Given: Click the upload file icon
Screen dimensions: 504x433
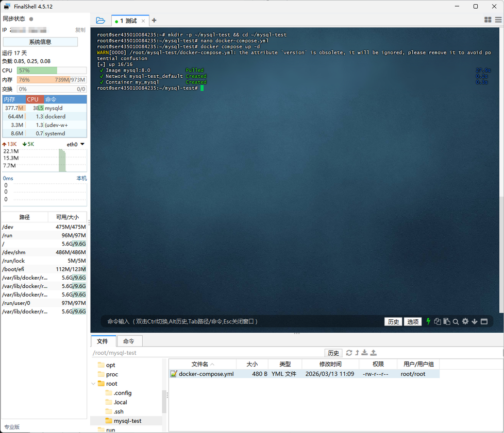Looking at the screenshot, I should point(374,353).
